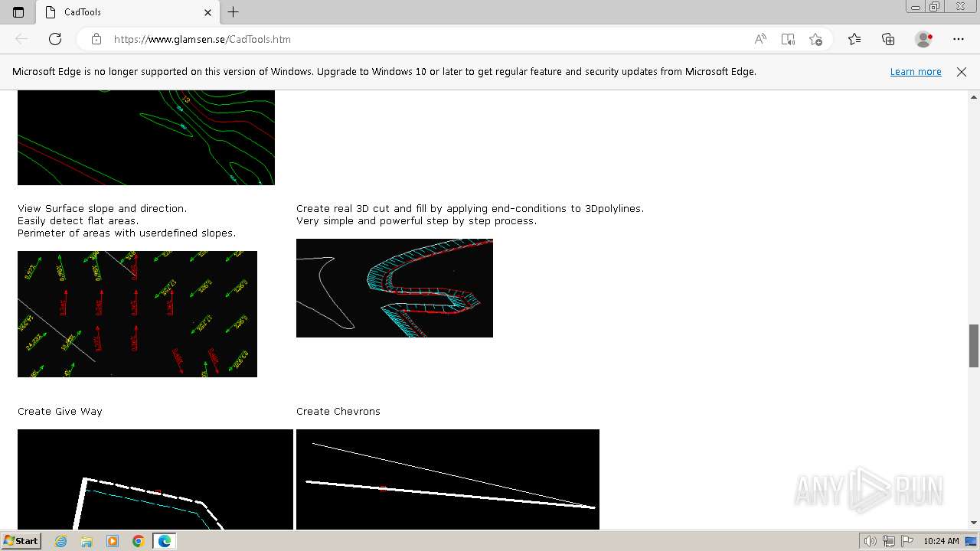
Task: Open the volume control tray icon
Action: pyautogui.click(x=871, y=541)
